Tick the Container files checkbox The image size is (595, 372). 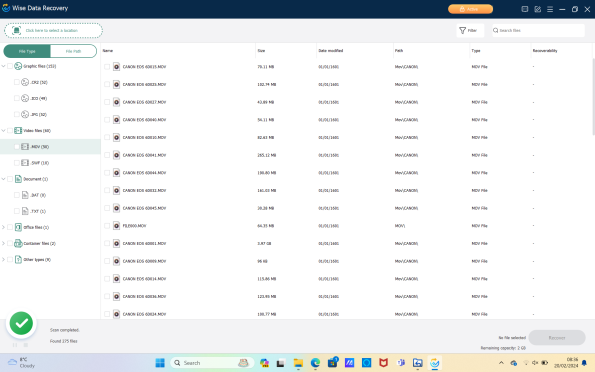click(10, 243)
